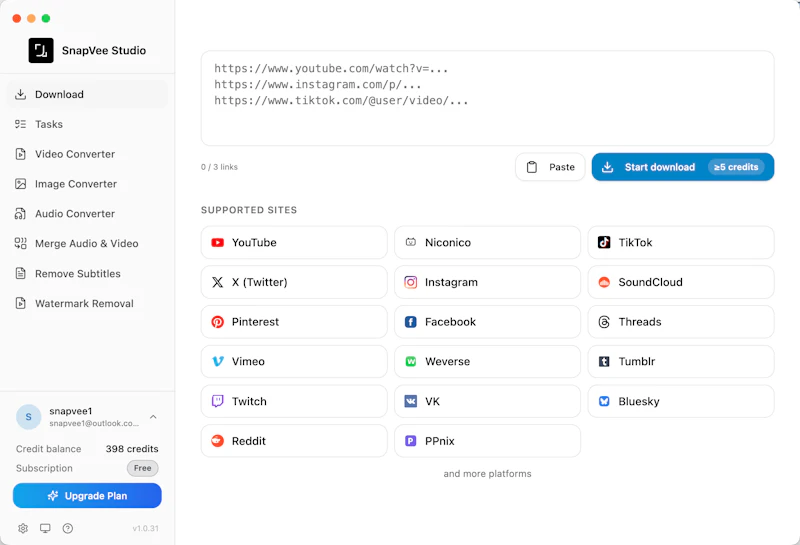Click the purple Twitch logo icon

pos(218,401)
